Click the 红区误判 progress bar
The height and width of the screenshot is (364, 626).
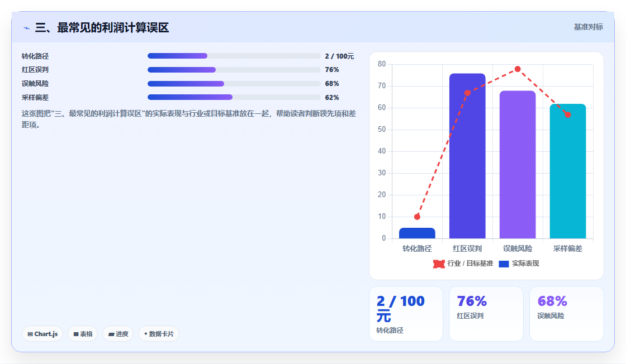point(234,70)
